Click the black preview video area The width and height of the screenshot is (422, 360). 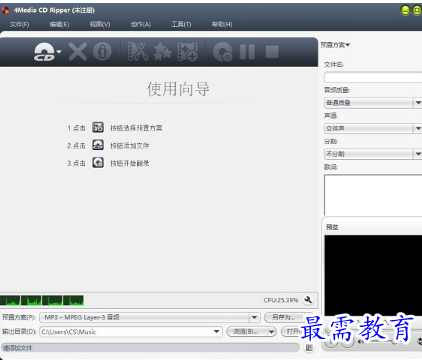pos(373,275)
